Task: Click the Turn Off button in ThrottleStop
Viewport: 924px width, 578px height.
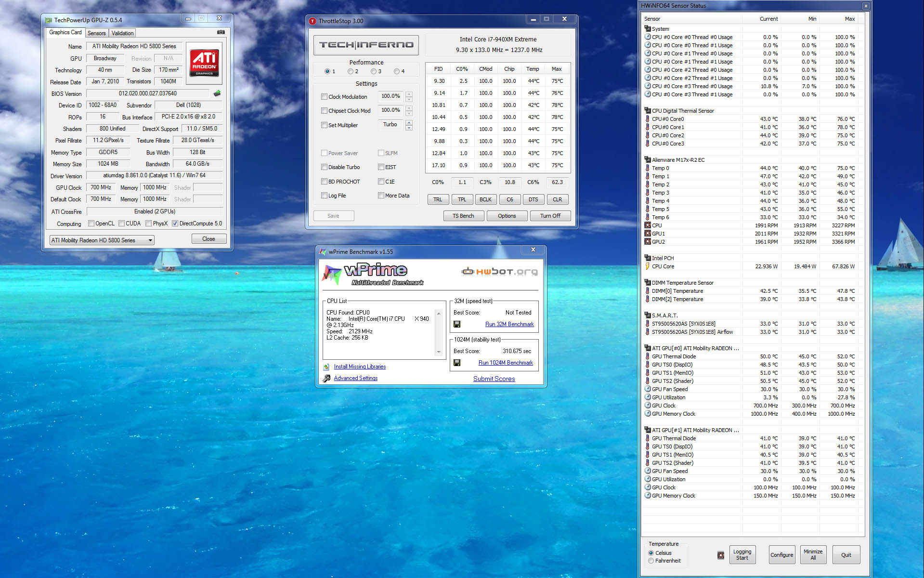Action: (550, 216)
